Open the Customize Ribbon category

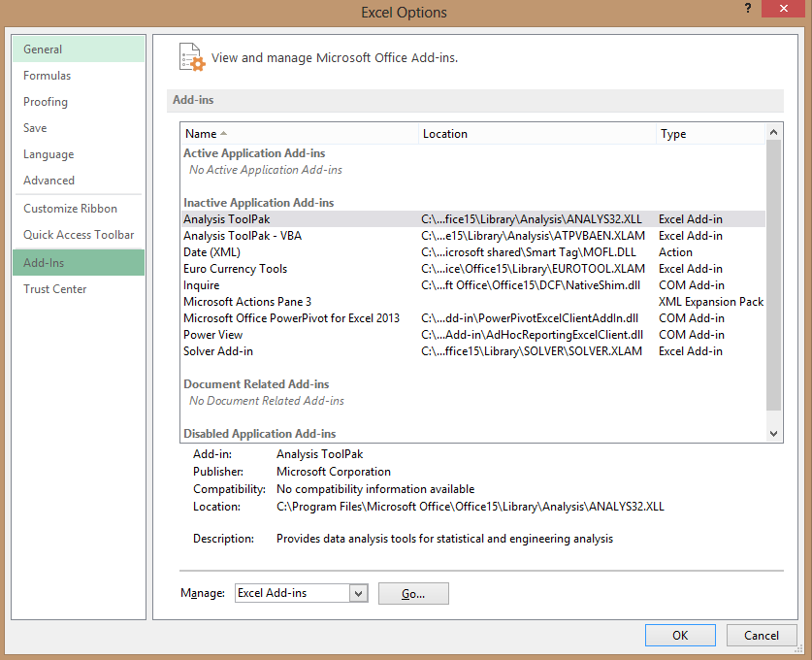pos(79,209)
